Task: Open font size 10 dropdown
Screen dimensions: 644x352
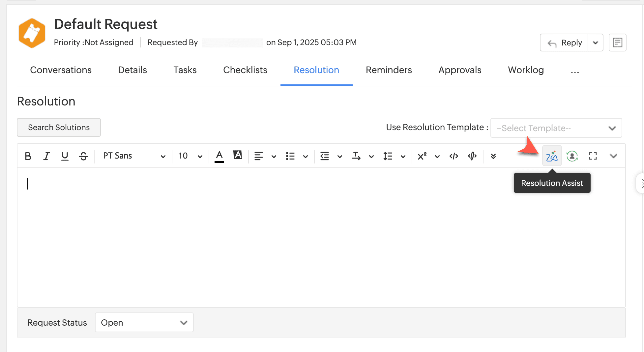Action: point(190,156)
